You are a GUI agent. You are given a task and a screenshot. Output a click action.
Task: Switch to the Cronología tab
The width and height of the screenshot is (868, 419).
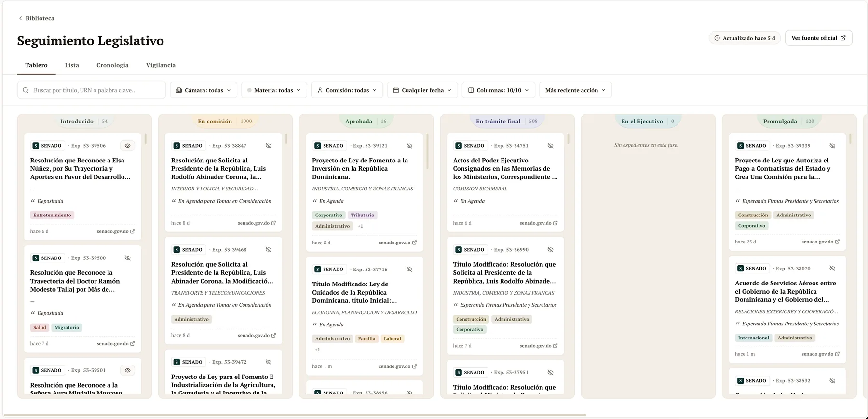pos(112,65)
